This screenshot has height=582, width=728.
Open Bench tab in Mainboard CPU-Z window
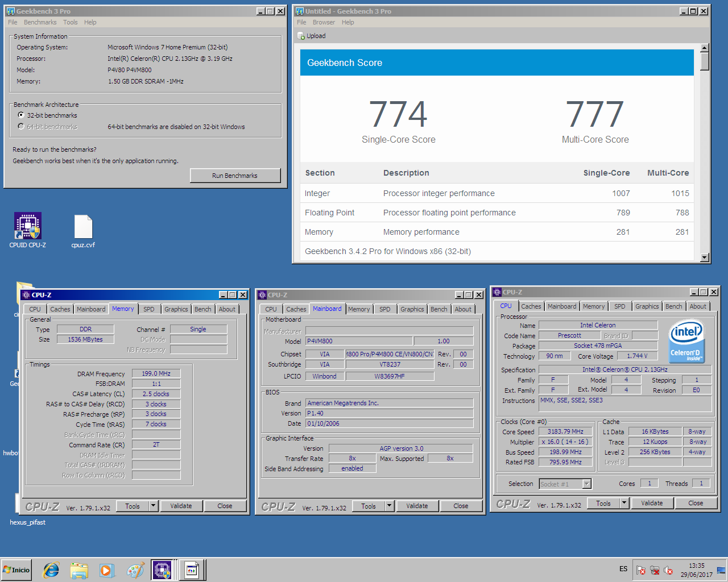439,309
